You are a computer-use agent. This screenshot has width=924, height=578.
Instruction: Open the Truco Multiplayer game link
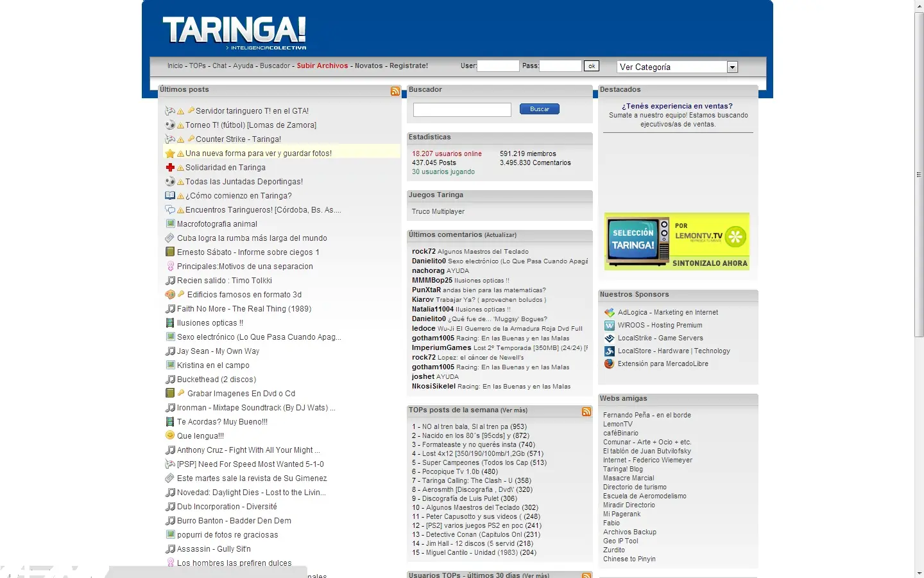click(x=438, y=211)
